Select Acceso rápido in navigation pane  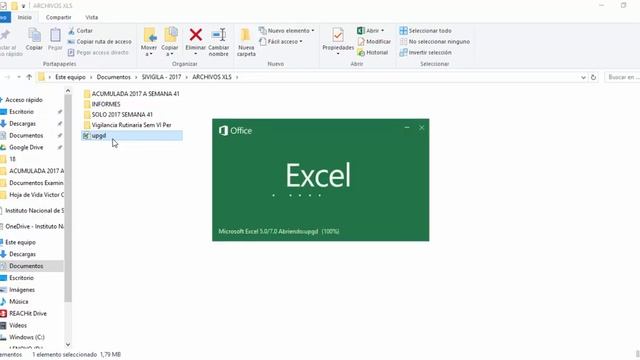point(24,100)
